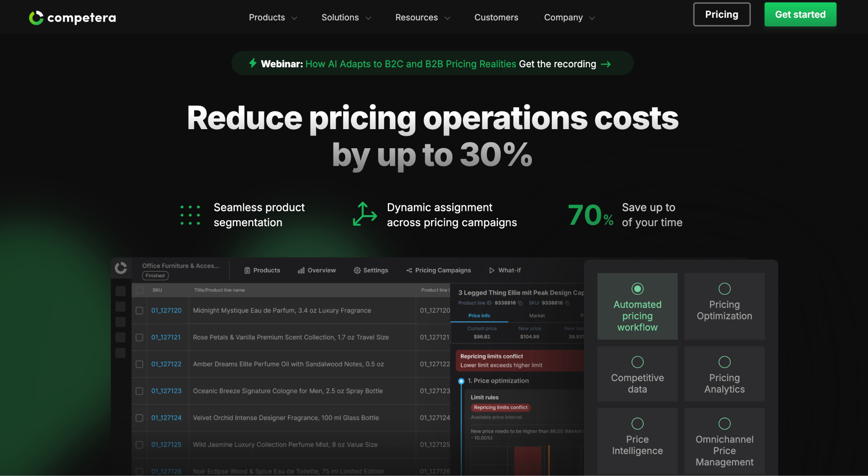Select the Products clipboard icon in dashboard toolbar
Image resolution: width=868 pixels, height=476 pixels.
pos(247,270)
